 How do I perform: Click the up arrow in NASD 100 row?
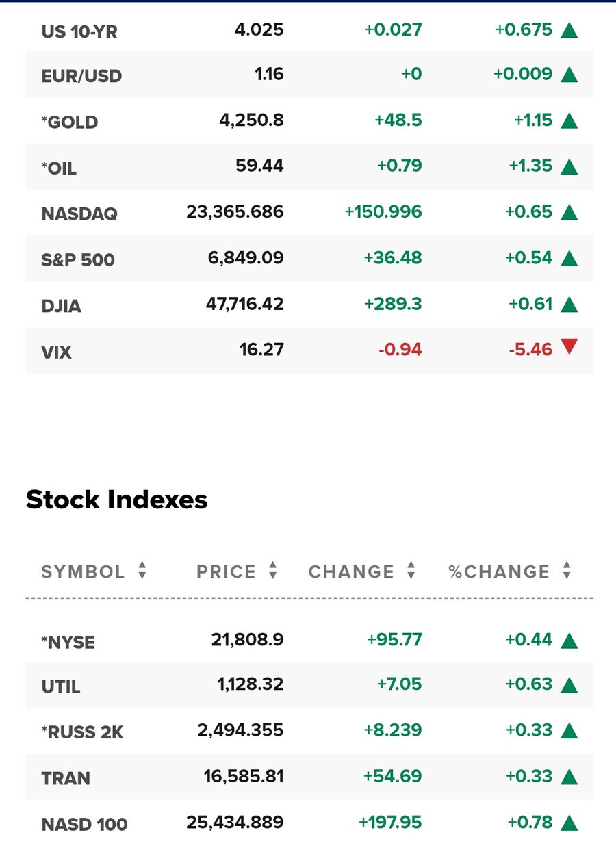569,823
